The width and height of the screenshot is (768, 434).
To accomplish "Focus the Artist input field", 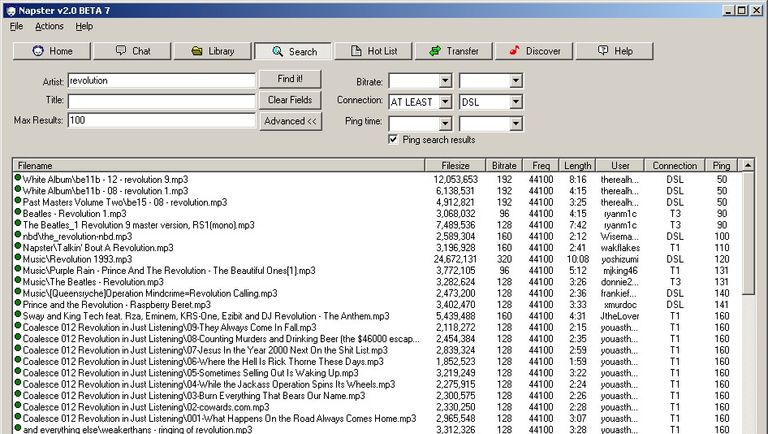I will point(162,81).
